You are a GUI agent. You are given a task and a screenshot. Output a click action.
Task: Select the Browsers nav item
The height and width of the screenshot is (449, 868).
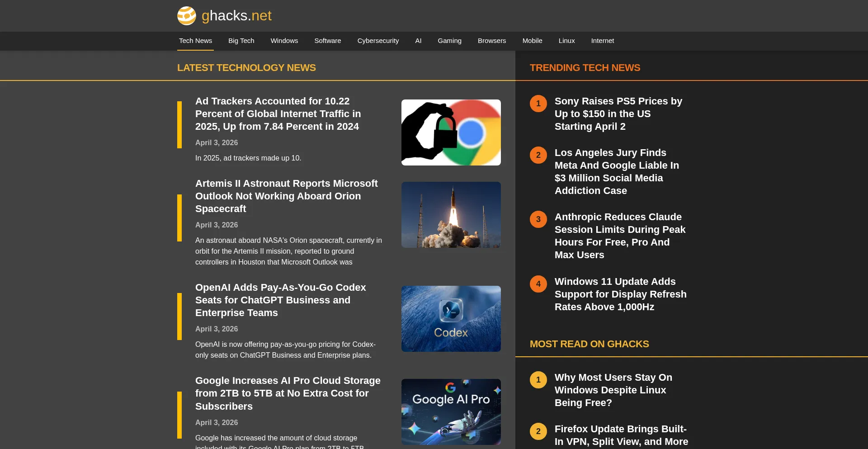pyautogui.click(x=492, y=41)
